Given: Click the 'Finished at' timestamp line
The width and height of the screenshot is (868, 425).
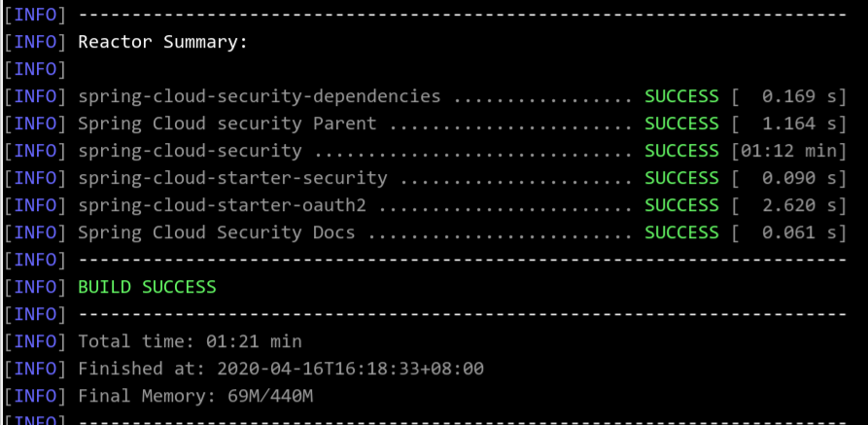Looking at the screenshot, I should pos(281,369).
